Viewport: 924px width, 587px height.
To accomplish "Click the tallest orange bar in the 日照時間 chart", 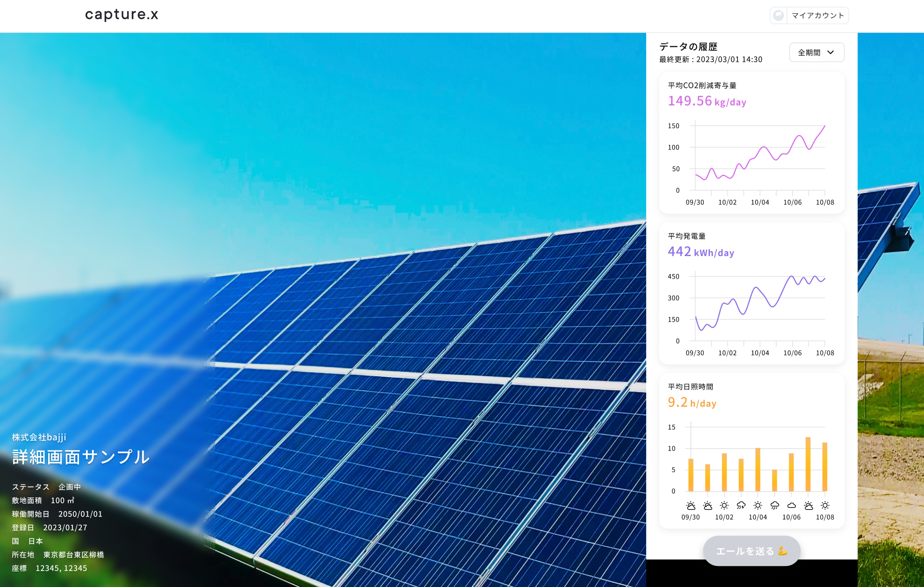I will click(808, 464).
